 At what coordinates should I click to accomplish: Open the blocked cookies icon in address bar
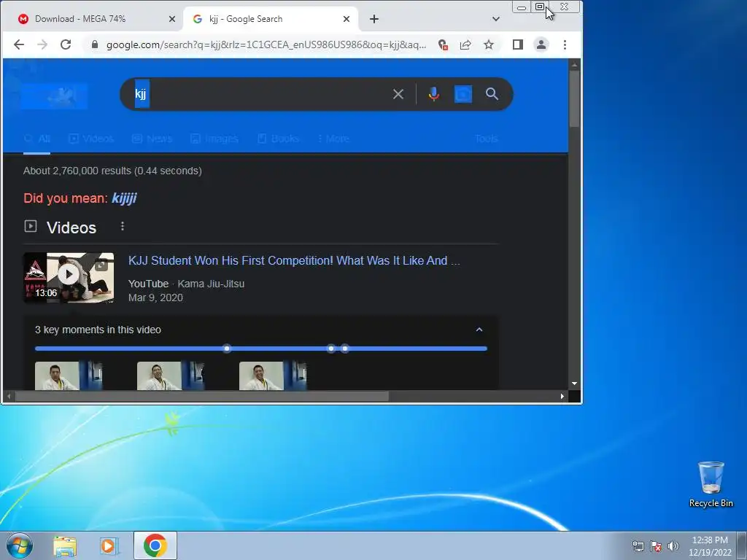point(443,44)
